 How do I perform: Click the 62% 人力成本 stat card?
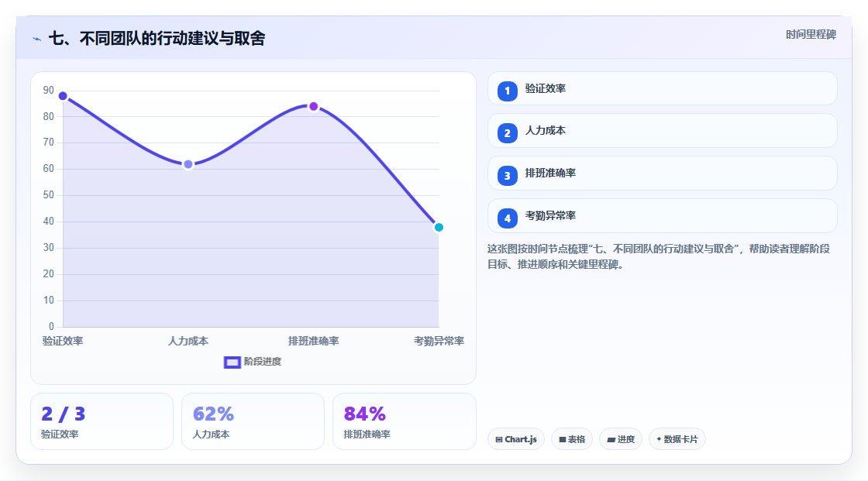pos(253,421)
